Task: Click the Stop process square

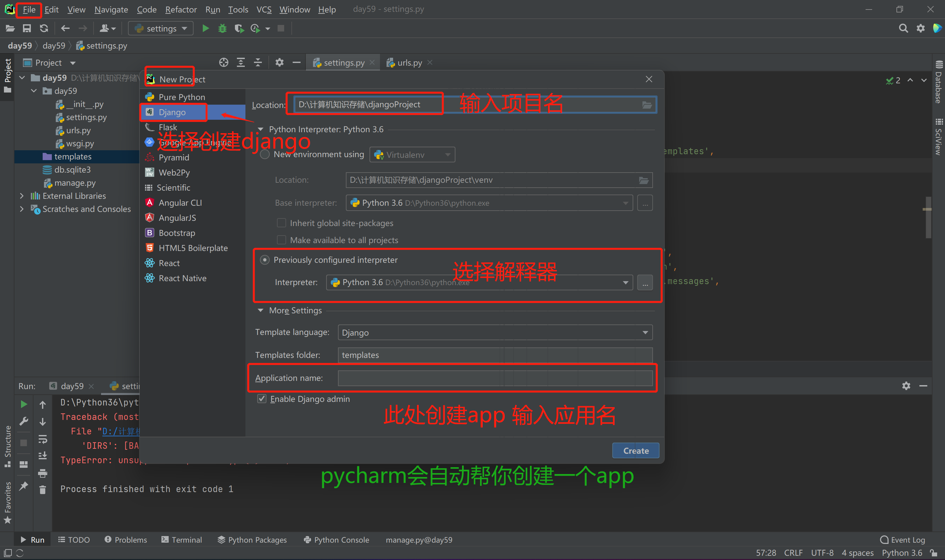Action: point(281,28)
